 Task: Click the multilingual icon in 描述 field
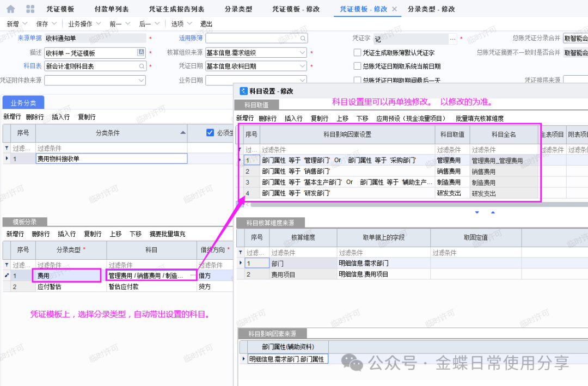click(x=141, y=52)
